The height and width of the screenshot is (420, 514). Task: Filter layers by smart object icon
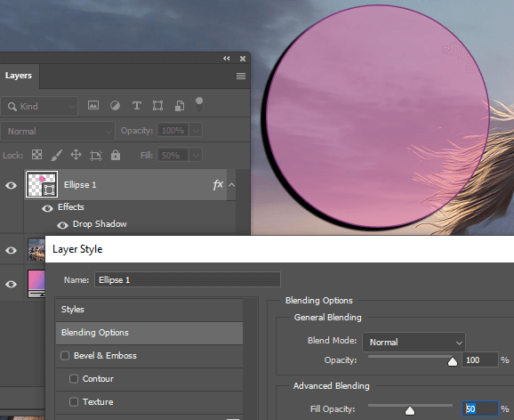[x=180, y=106]
